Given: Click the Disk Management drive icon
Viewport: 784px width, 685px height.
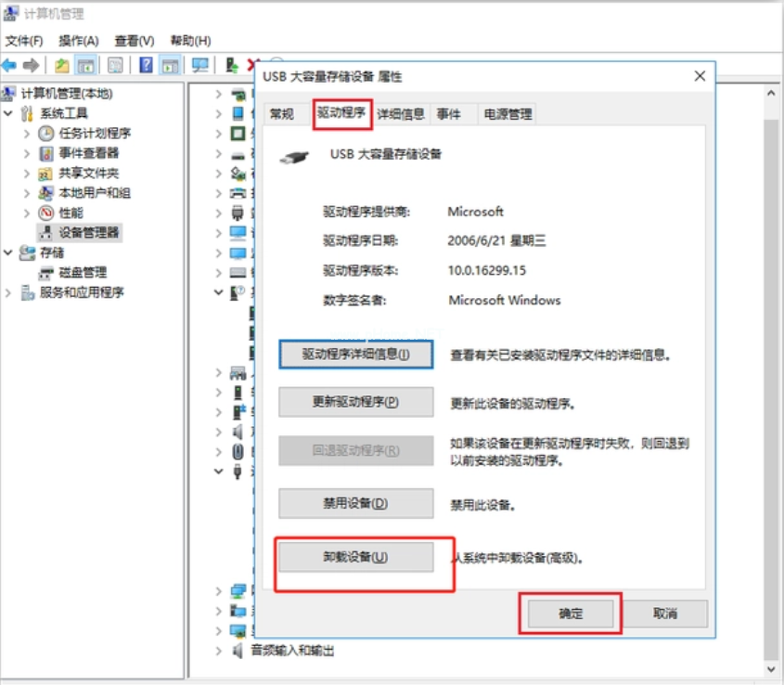Looking at the screenshot, I should pyautogui.click(x=45, y=273).
